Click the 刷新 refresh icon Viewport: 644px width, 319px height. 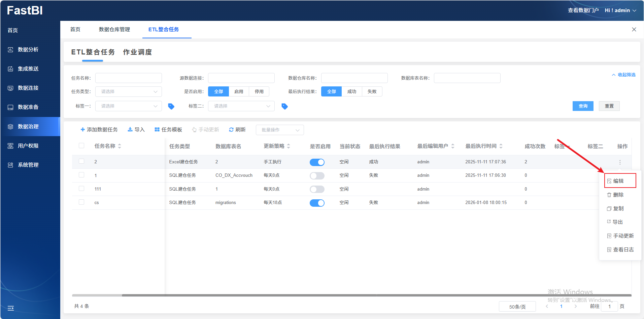(231, 130)
